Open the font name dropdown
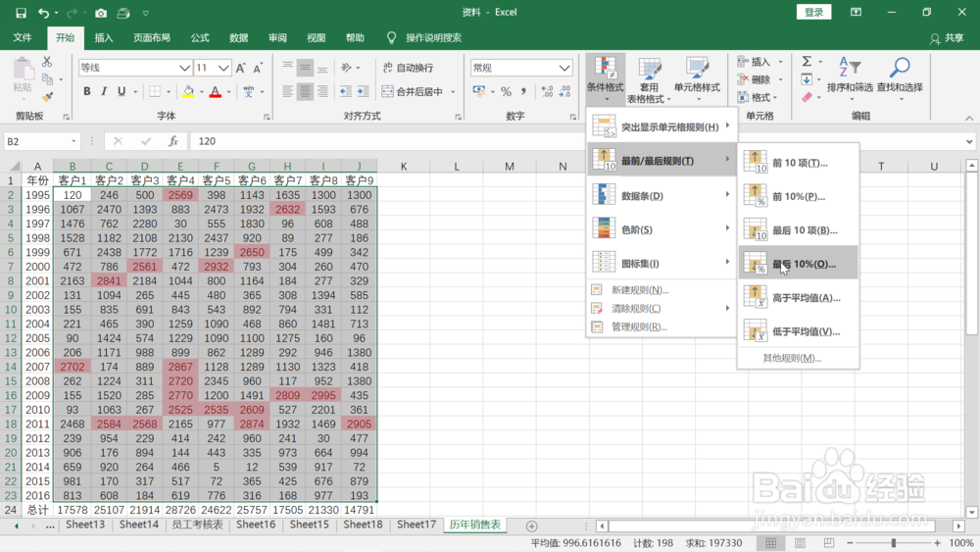Viewport: 980px width, 552px height. (x=184, y=68)
